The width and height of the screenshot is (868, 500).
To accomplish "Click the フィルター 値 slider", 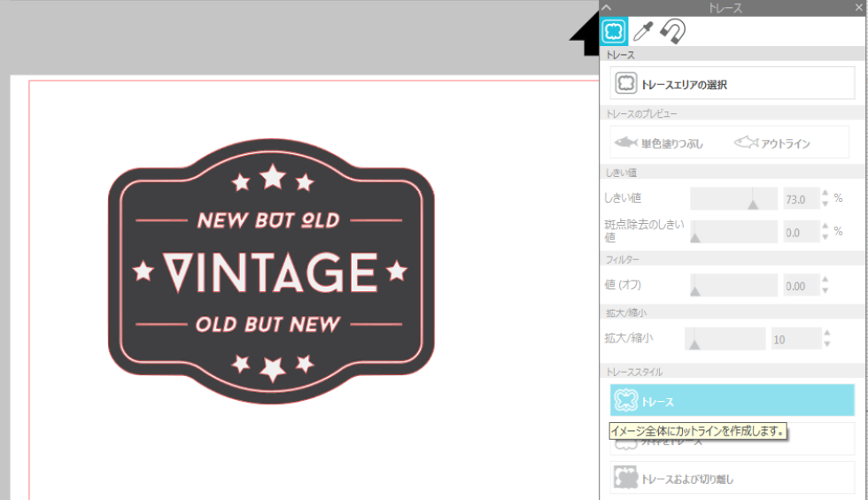I will [x=733, y=285].
